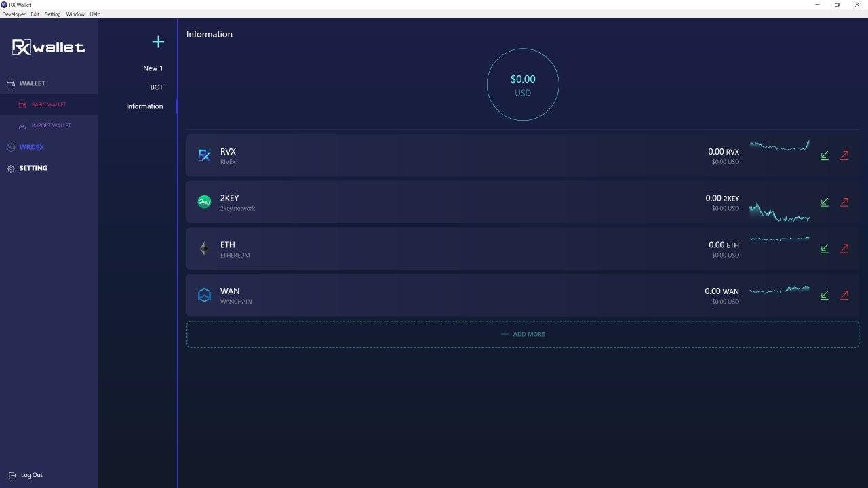Image resolution: width=868 pixels, height=488 pixels.
Task: Open the Window menu
Action: (75, 14)
